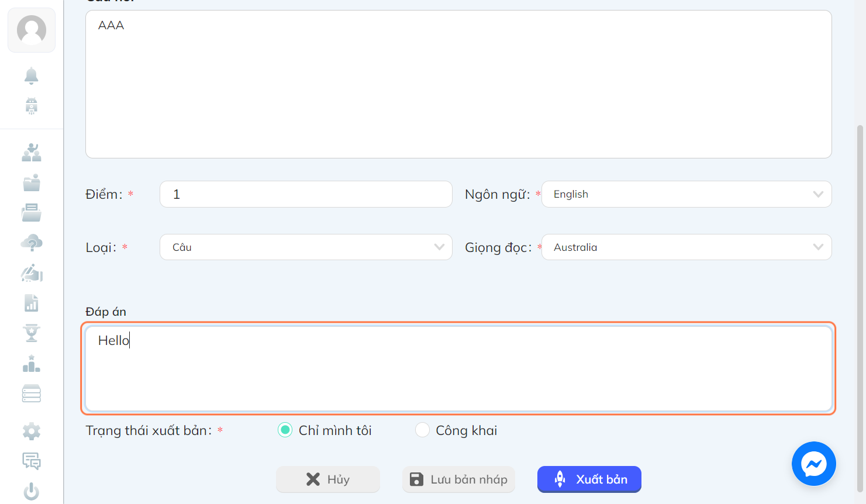
Task: Click the "Đáp án" heading text
Action: click(106, 312)
